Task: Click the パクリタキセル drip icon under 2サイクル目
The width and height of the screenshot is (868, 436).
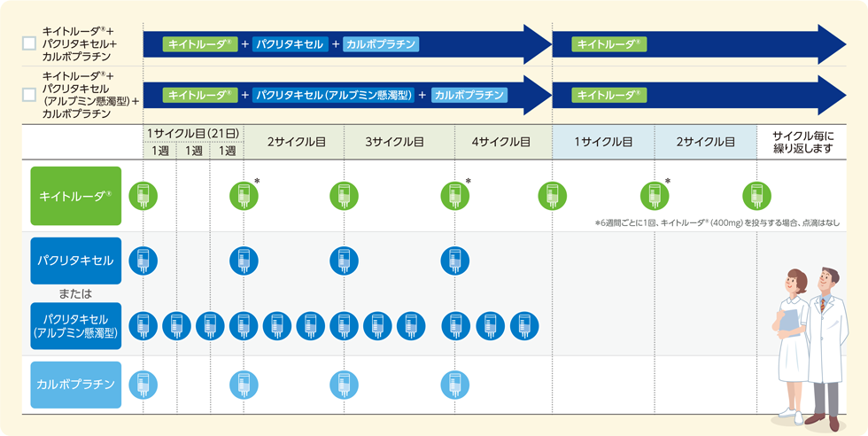Action: coord(244,261)
